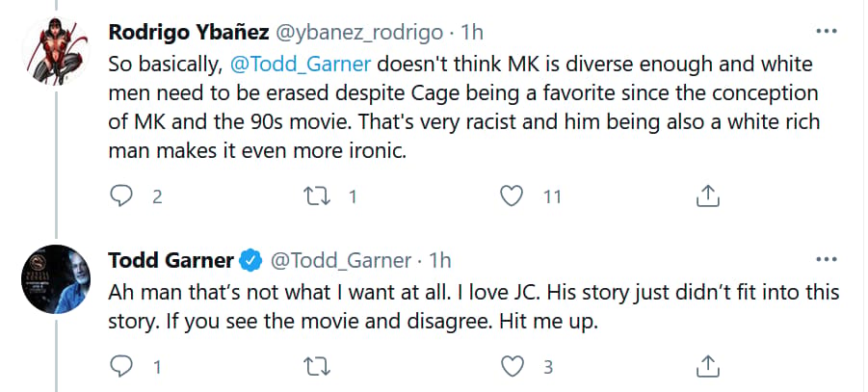Click the @Todd_Garner handle in reply header
The image size is (868, 392).
pos(340,261)
